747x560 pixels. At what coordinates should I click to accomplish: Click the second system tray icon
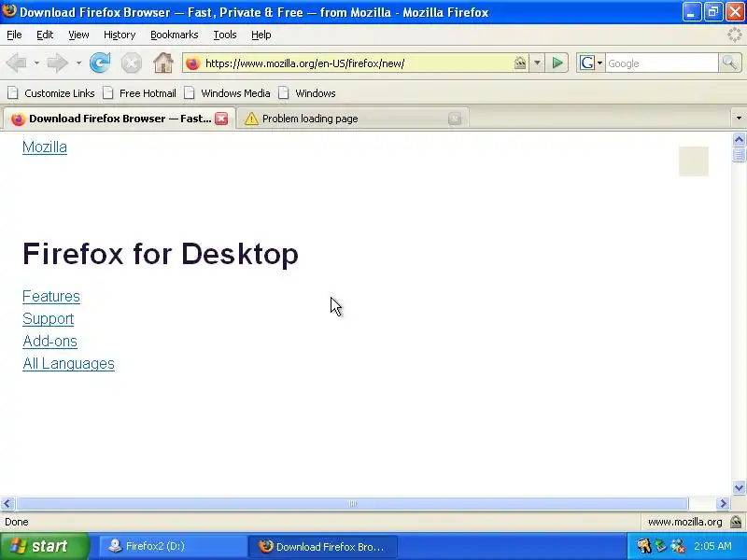point(660,546)
